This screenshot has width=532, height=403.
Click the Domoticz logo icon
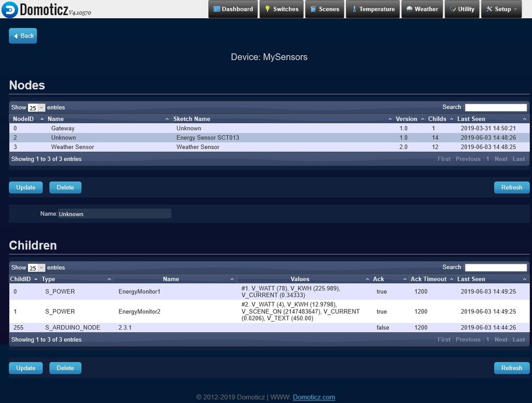(9, 9)
